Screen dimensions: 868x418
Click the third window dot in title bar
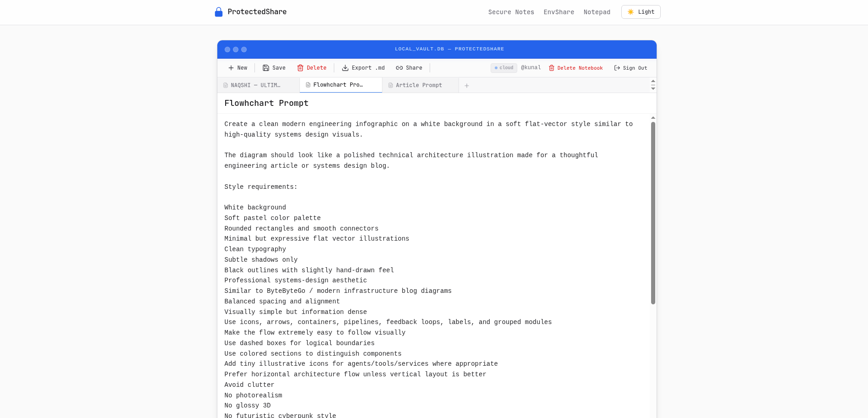pyautogui.click(x=244, y=49)
